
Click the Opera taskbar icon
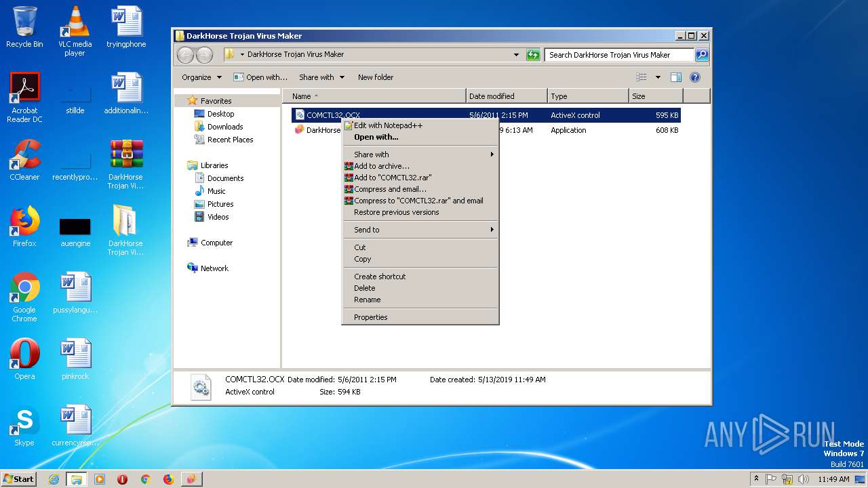(123, 479)
